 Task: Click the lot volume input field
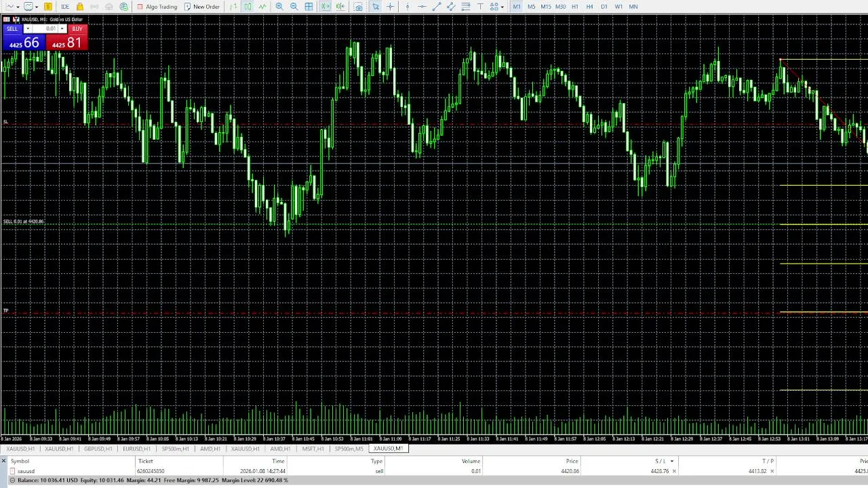click(45, 29)
